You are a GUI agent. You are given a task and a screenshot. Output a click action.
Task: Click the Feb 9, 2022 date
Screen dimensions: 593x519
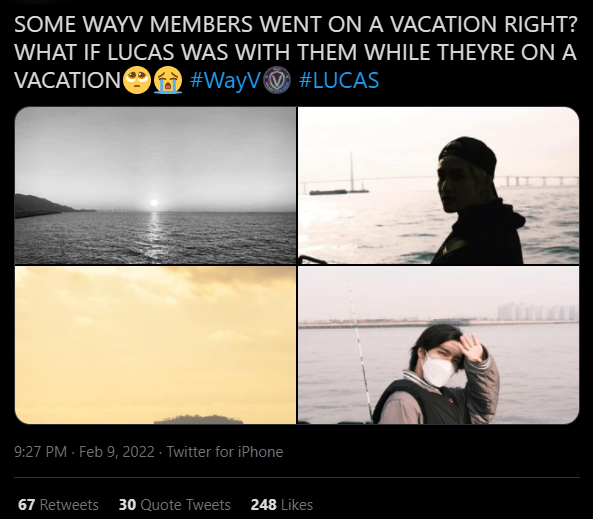point(116,452)
